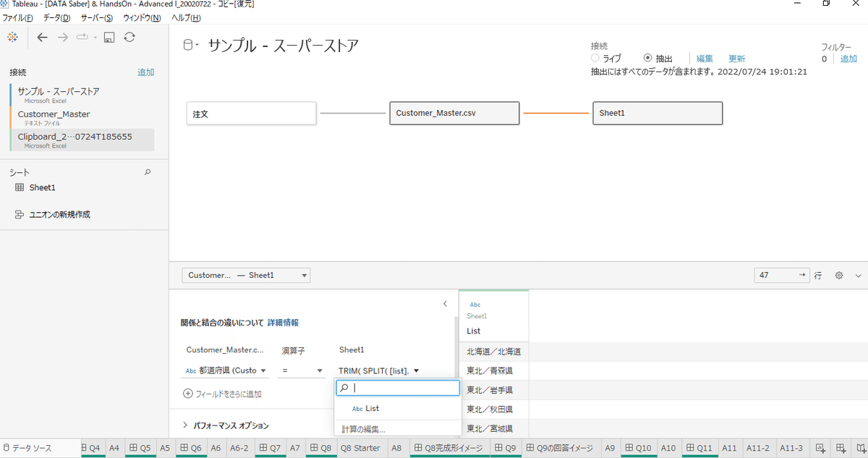Create a new dashboard tab

tap(841, 448)
